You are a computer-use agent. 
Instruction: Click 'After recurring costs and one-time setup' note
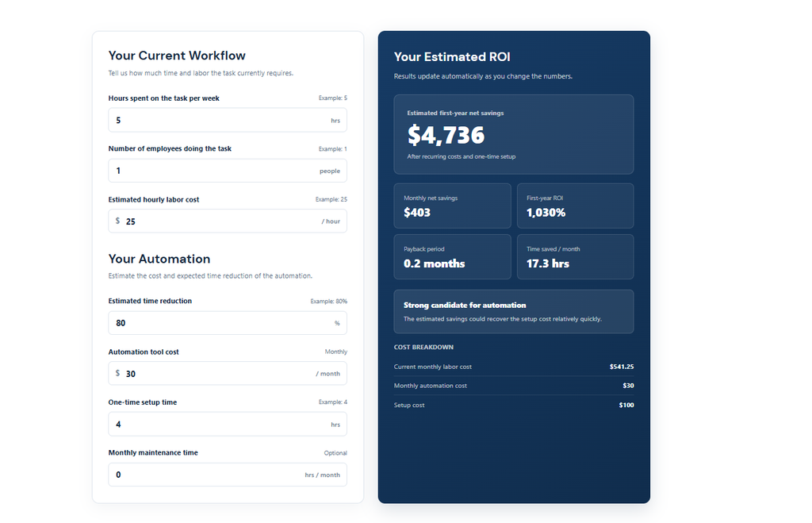(x=461, y=156)
